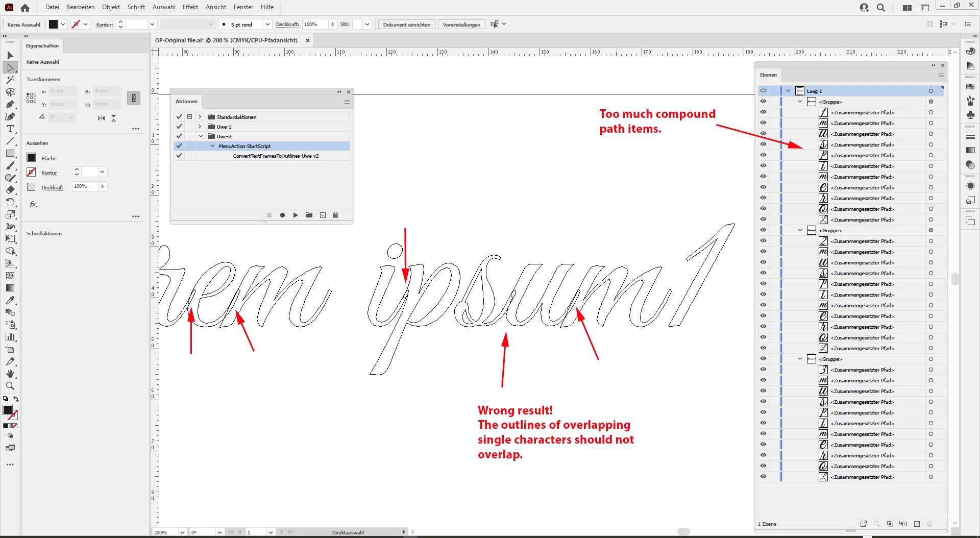
Task: Toggle checkmark for MenuAction-StartScript
Action: click(179, 146)
